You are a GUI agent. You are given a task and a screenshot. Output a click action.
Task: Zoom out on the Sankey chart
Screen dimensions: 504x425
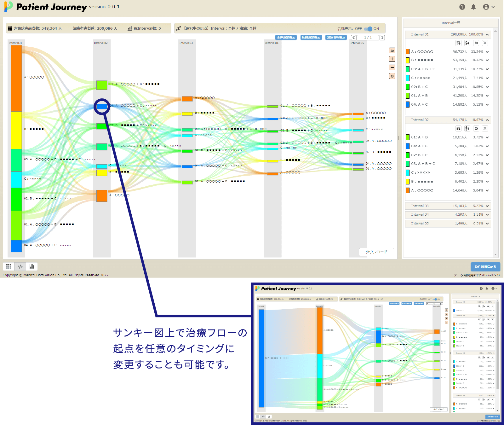click(x=392, y=67)
